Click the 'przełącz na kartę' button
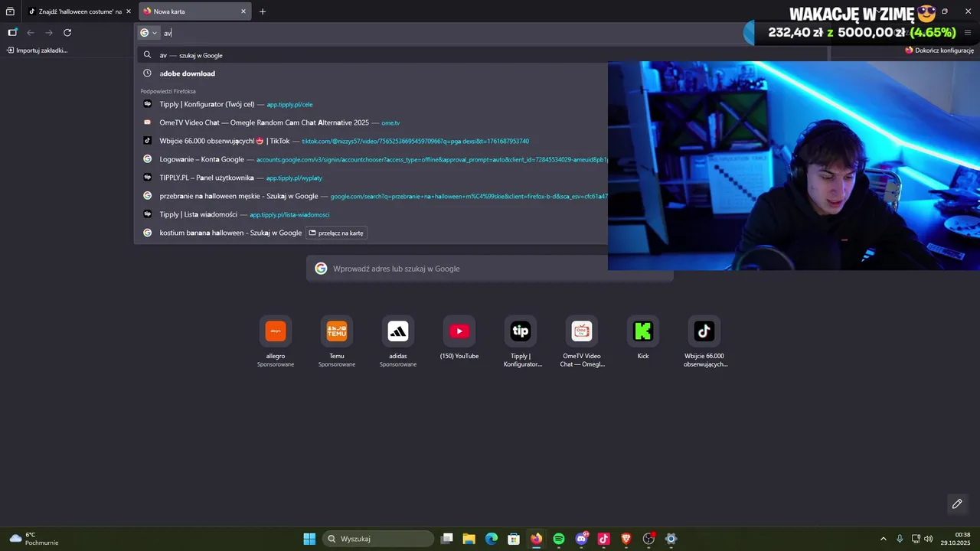The image size is (980, 551). (336, 233)
